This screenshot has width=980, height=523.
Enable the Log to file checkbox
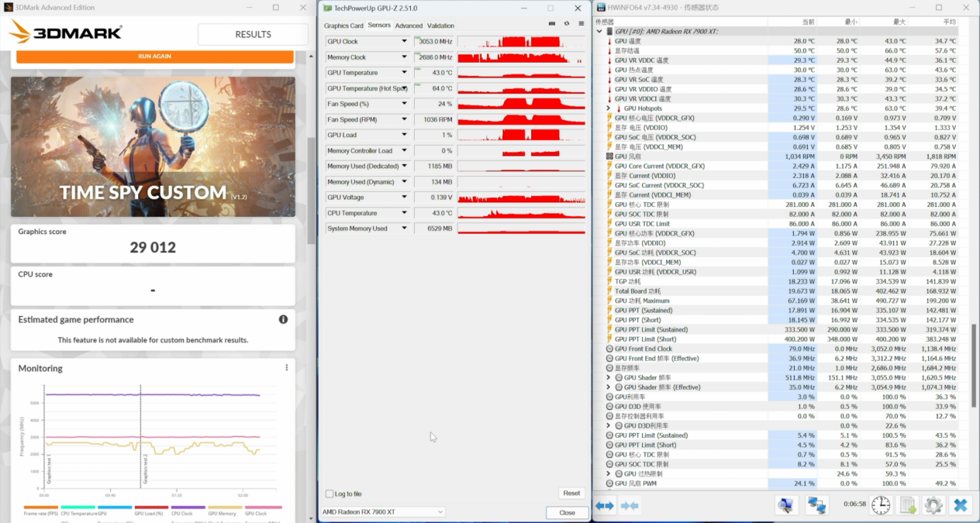coord(330,494)
